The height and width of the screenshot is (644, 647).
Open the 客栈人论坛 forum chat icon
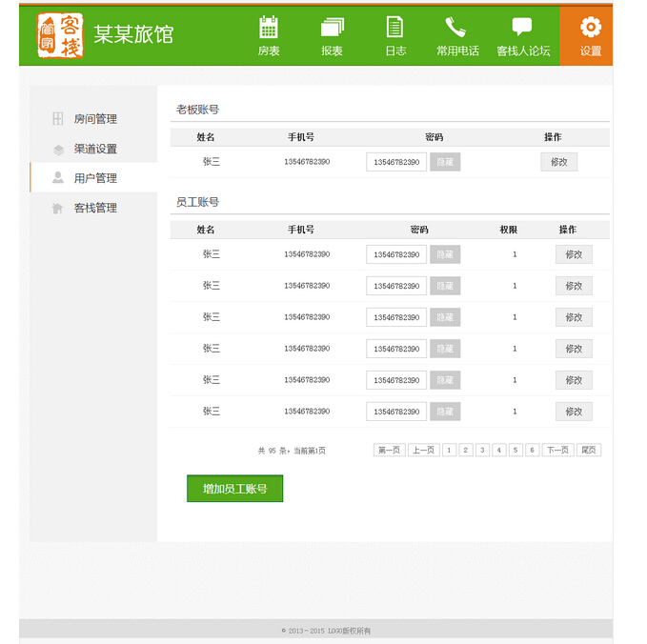coord(522,28)
